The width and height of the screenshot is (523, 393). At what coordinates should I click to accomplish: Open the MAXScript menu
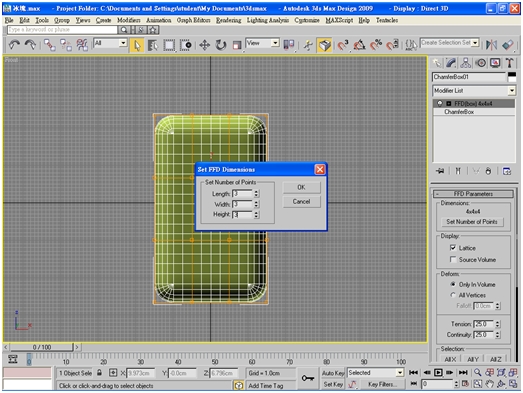coord(339,20)
